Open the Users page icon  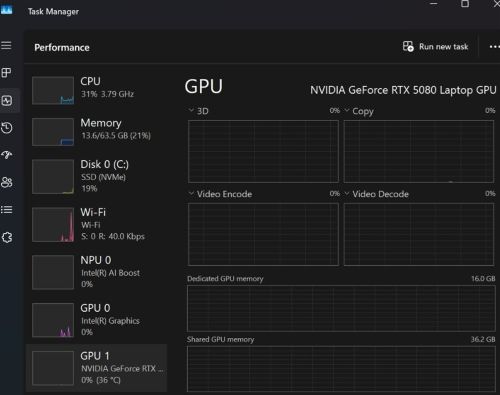7,182
